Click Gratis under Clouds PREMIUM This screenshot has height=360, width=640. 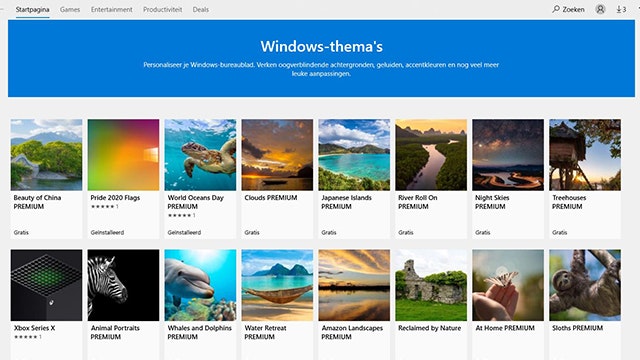[252, 232]
